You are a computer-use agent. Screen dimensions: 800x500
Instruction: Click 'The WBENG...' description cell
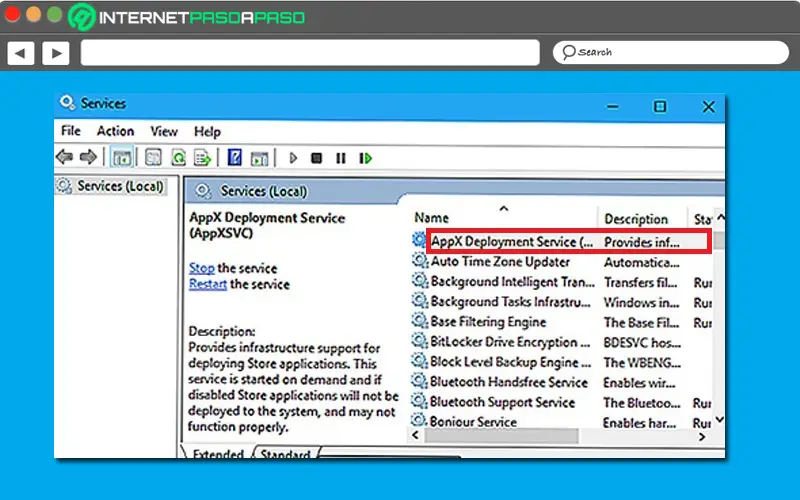(x=642, y=362)
